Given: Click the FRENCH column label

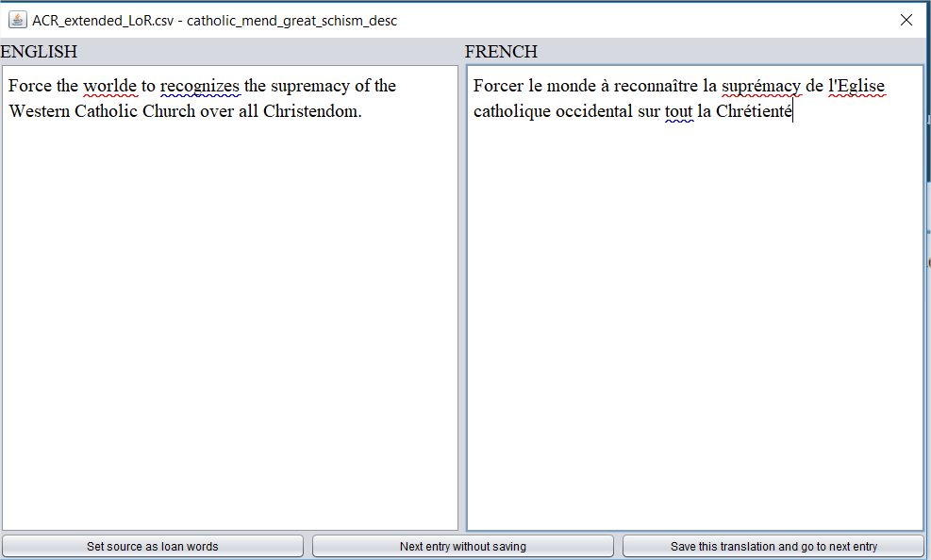Looking at the screenshot, I should (501, 52).
